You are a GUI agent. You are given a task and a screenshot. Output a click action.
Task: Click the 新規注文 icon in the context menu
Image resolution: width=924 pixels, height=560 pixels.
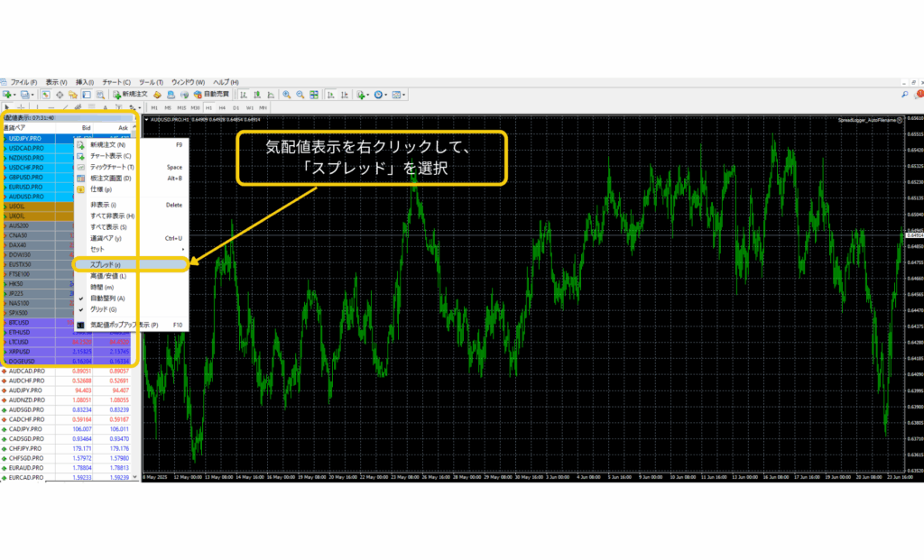tap(80, 144)
